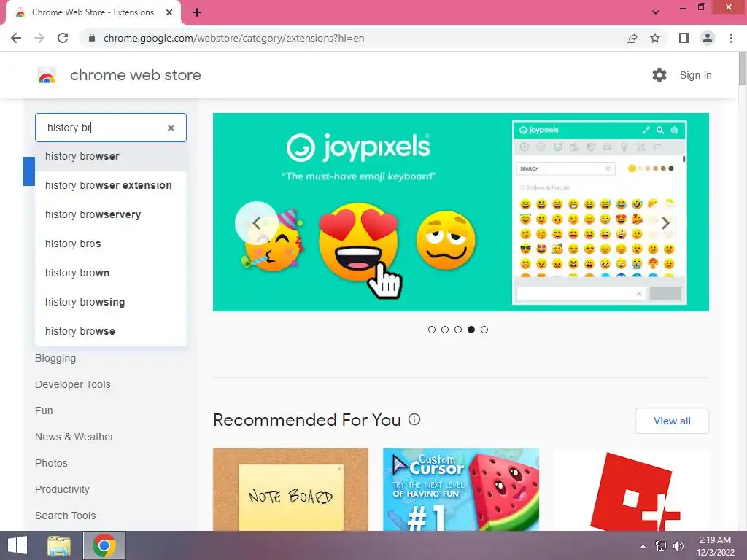
Task: Go back to the previous page
Action: coord(16,38)
